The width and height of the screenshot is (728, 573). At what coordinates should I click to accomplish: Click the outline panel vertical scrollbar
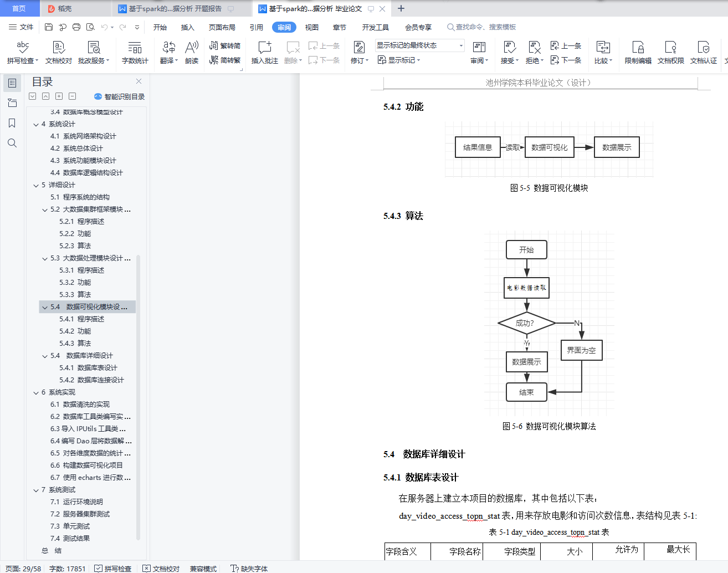click(138, 396)
